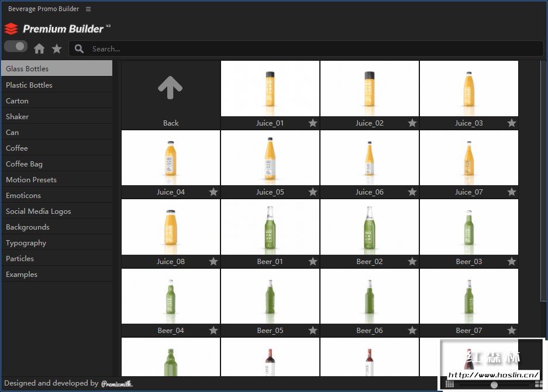
Task: Favorite Beer_03 with its star
Action: coord(512,261)
